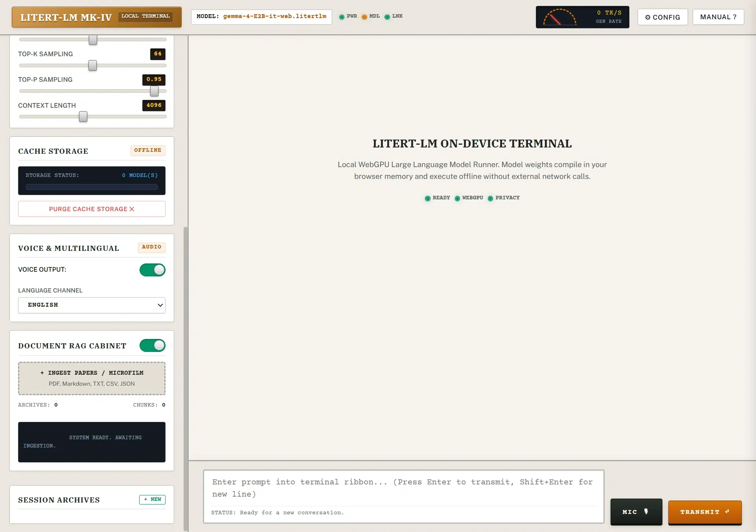Adjust the Top-P Sampling slider
756x532 pixels.
93,91
